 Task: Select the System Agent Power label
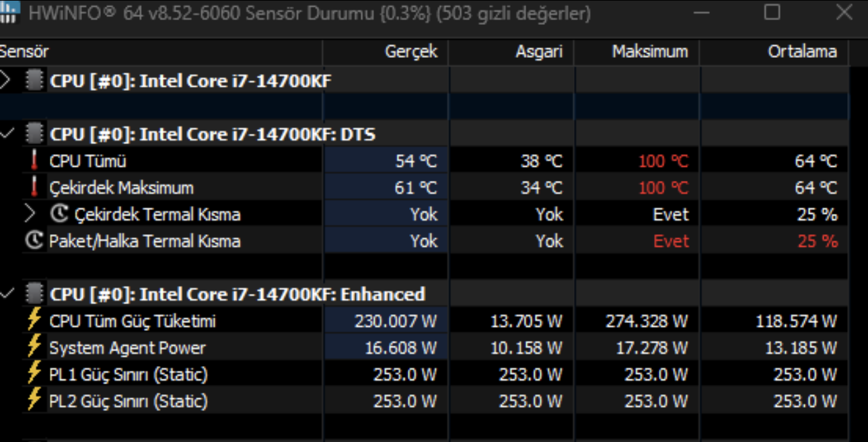(127, 348)
